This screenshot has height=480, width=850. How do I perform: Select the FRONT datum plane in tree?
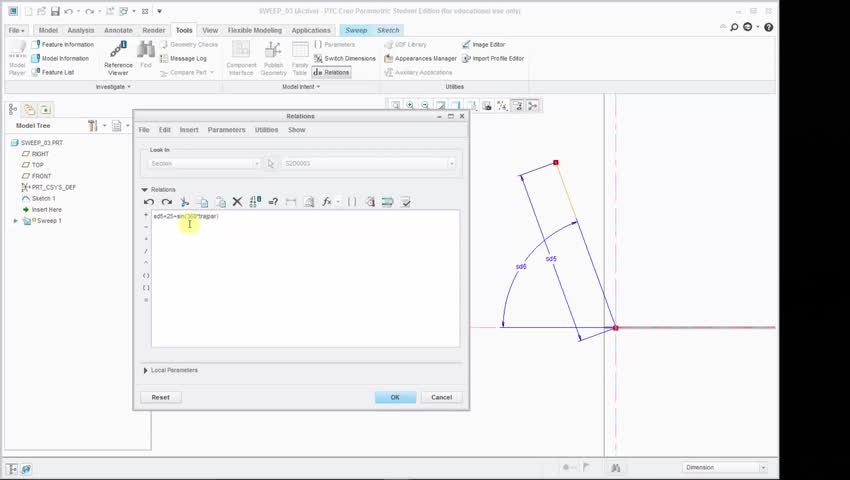tap(36, 176)
